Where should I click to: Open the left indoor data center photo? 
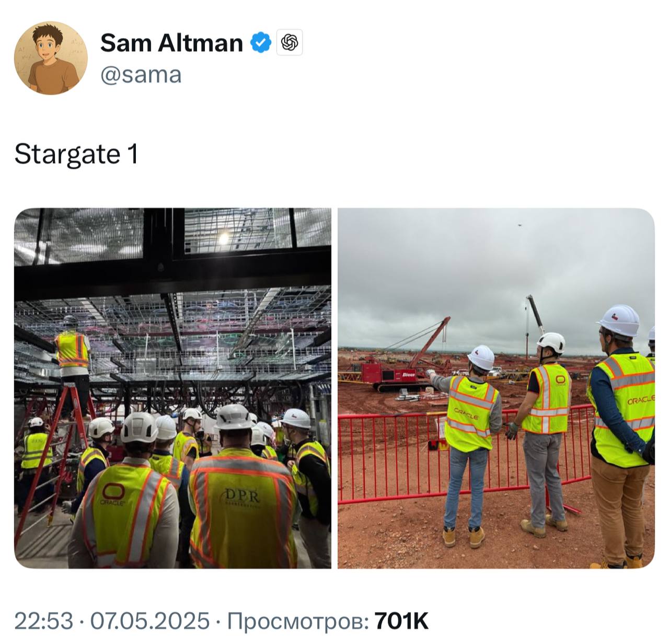coord(172,388)
